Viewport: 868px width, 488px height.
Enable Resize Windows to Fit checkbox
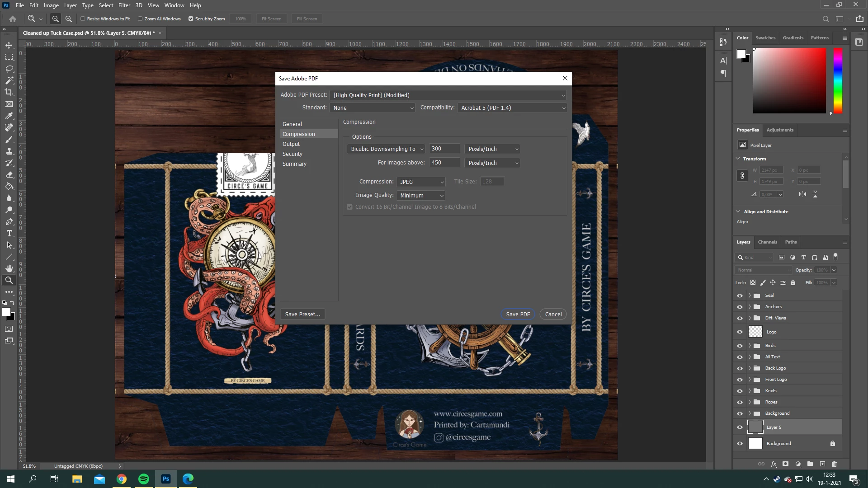coord(83,19)
